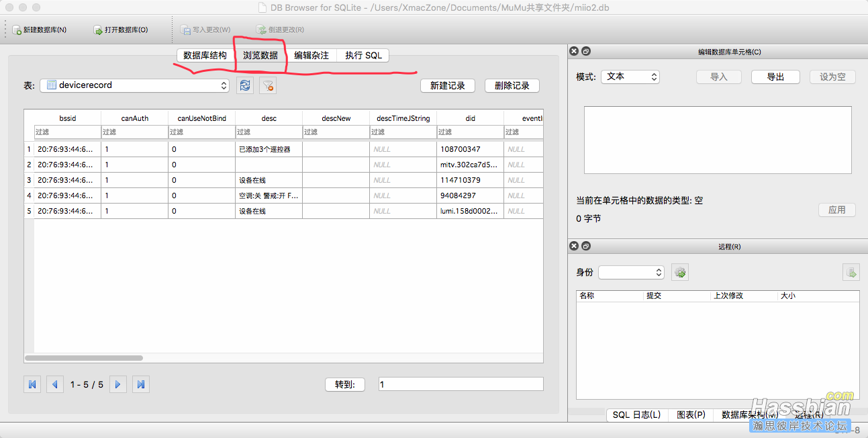Click the 设为空 button
This screenshot has height=438, width=868.
(832, 77)
